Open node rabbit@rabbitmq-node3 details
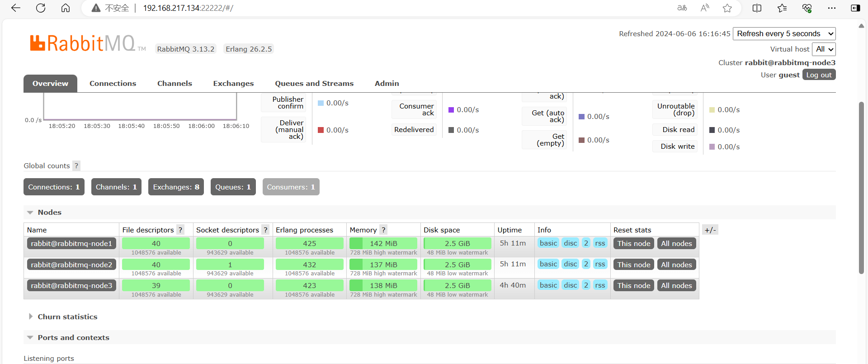 coord(71,285)
